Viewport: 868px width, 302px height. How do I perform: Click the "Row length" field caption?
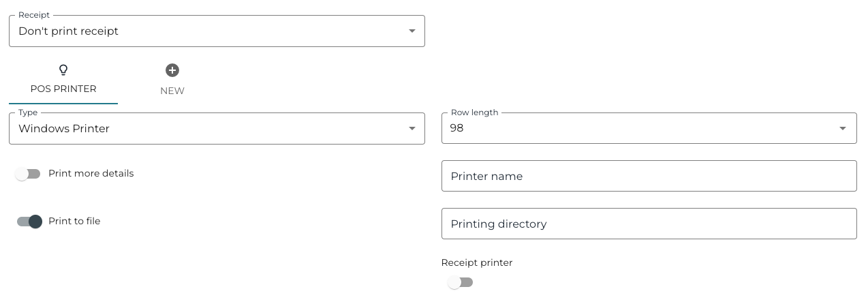click(x=474, y=112)
